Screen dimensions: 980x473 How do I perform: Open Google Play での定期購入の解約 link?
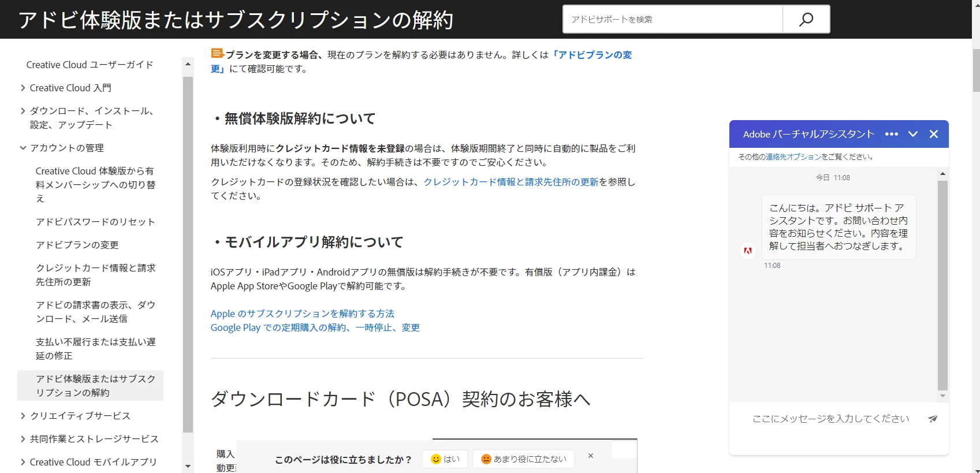pyautogui.click(x=315, y=327)
